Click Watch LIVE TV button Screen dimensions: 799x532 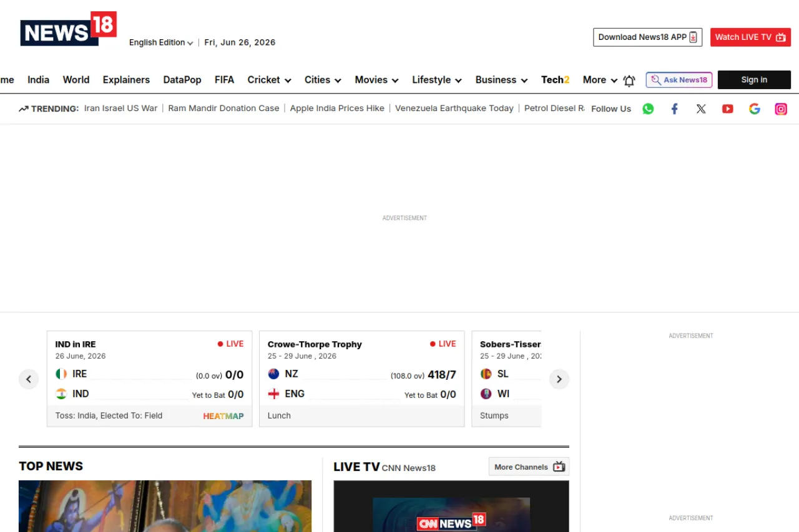click(750, 37)
